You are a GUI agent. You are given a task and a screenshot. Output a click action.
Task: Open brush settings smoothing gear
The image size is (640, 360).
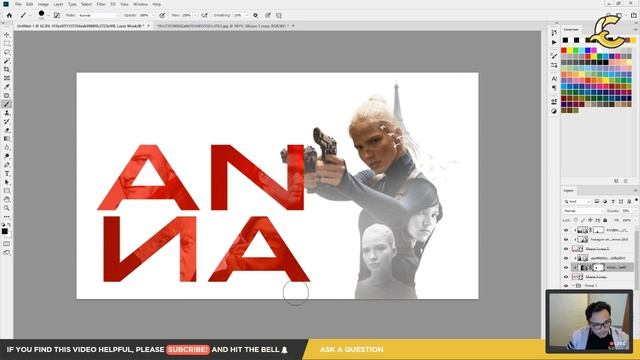tap(256, 16)
